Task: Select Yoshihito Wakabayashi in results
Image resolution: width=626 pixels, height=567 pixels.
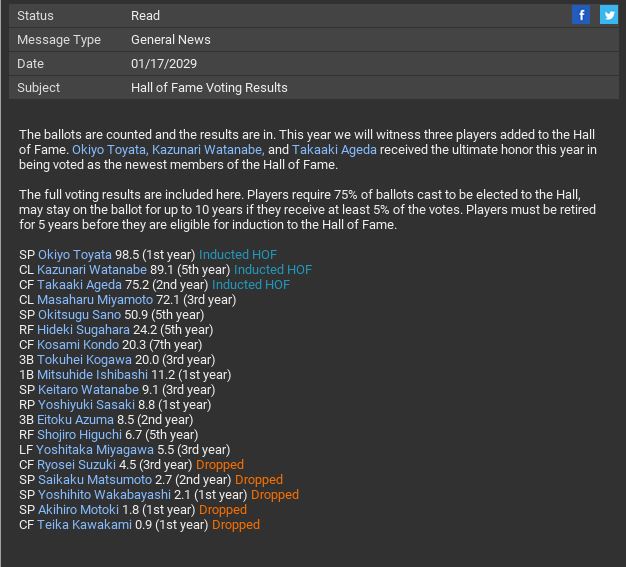Action: 105,495
